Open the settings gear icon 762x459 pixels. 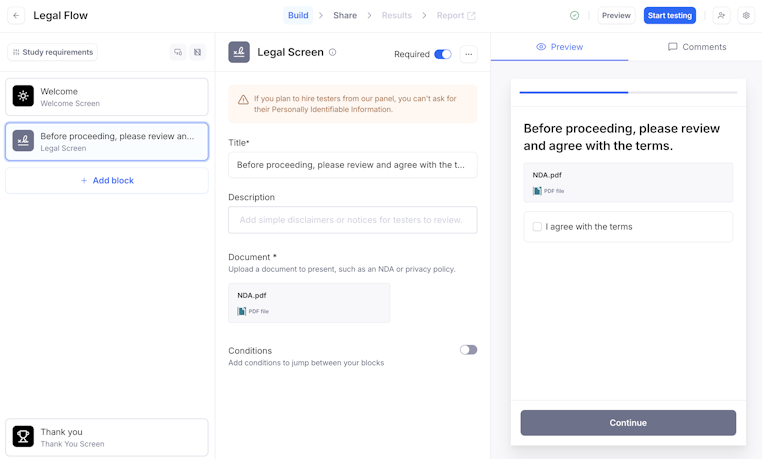pos(746,16)
